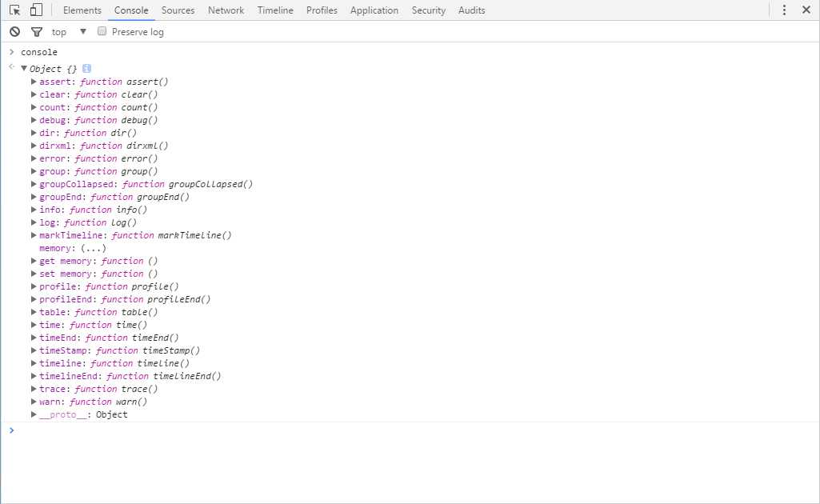Clear the console with the ban icon
This screenshot has height=504, width=820.
pyautogui.click(x=14, y=32)
